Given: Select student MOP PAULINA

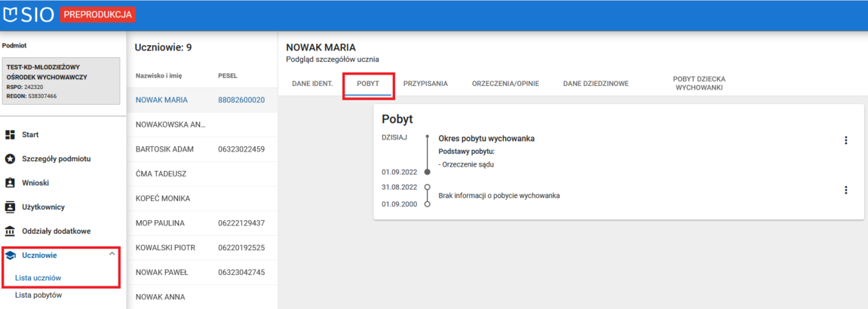Looking at the screenshot, I should pyautogui.click(x=160, y=223).
